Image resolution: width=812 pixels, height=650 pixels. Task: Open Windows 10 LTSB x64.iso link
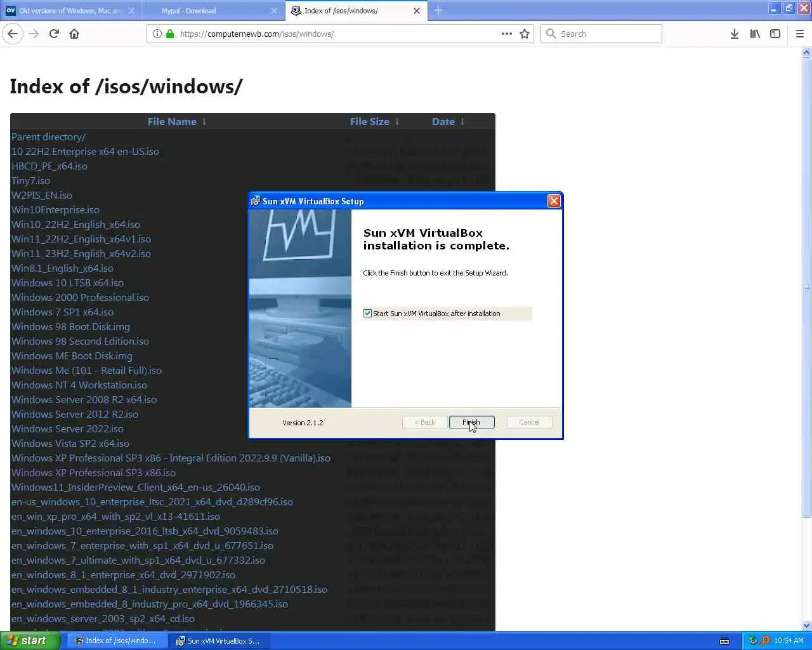point(67,282)
